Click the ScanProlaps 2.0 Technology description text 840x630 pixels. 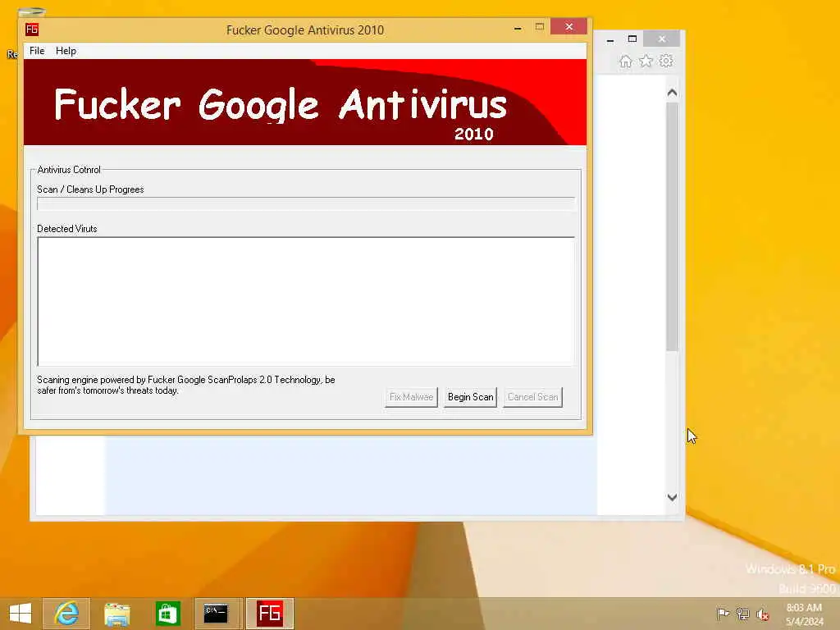click(186, 386)
